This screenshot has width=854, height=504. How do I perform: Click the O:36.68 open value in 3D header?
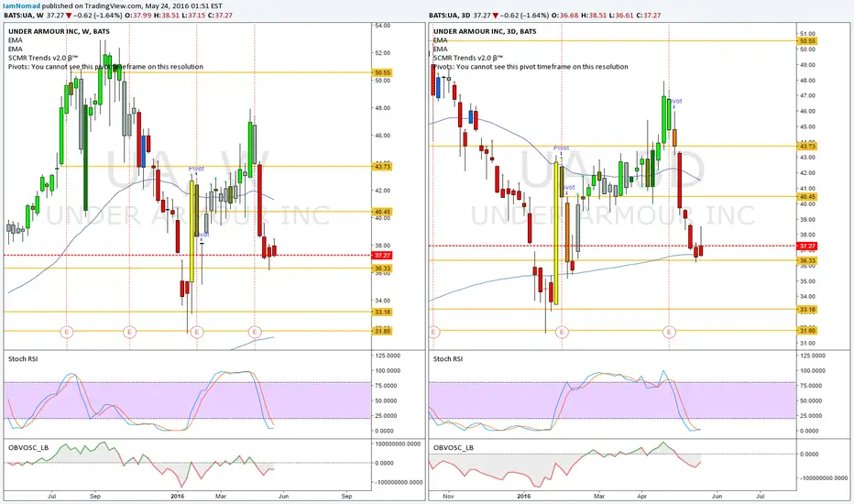click(x=564, y=16)
